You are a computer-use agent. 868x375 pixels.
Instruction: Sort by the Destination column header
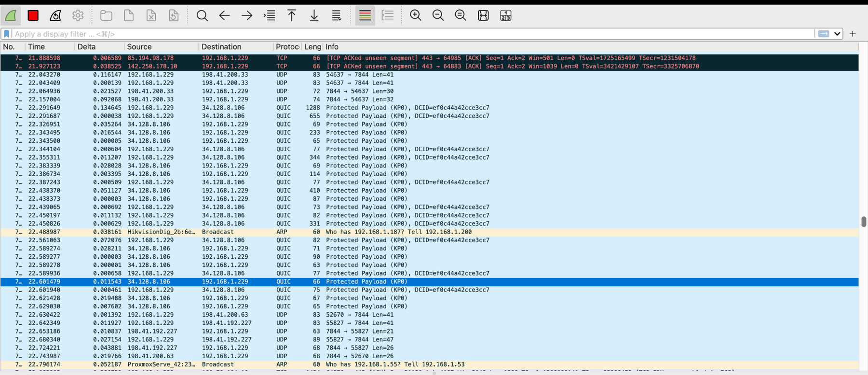click(x=236, y=47)
